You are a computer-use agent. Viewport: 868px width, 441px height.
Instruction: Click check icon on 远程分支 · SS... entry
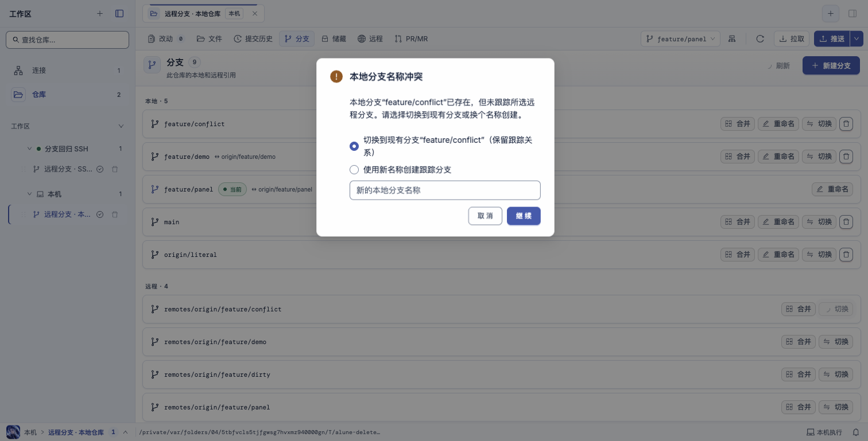click(x=100, y=169)
